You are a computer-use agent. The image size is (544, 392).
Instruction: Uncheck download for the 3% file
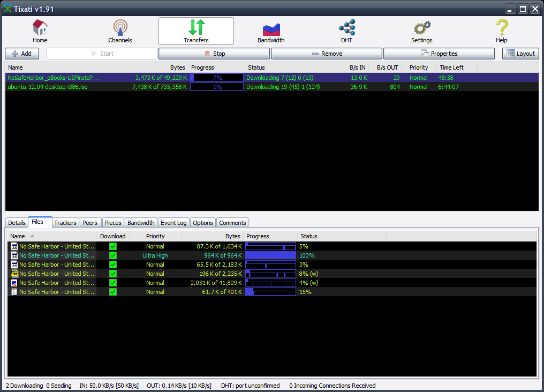pyautogui.click(x=113, y=265)
